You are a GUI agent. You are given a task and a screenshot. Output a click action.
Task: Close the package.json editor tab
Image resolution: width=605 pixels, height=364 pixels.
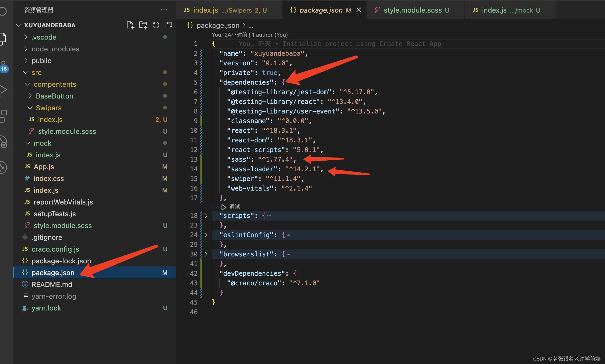[358, 10]
